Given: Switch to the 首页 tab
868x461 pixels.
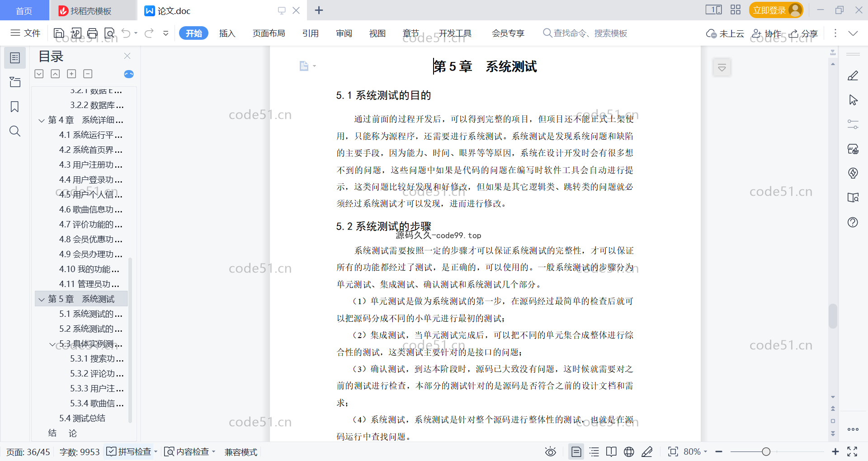Looking at the screenshot, I should point(24,10).
